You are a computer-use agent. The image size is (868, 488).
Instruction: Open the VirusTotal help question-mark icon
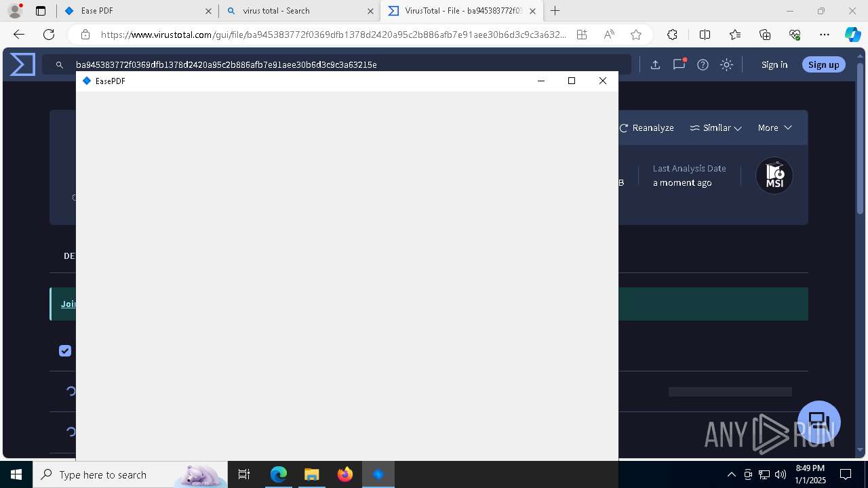pos(703,64)
